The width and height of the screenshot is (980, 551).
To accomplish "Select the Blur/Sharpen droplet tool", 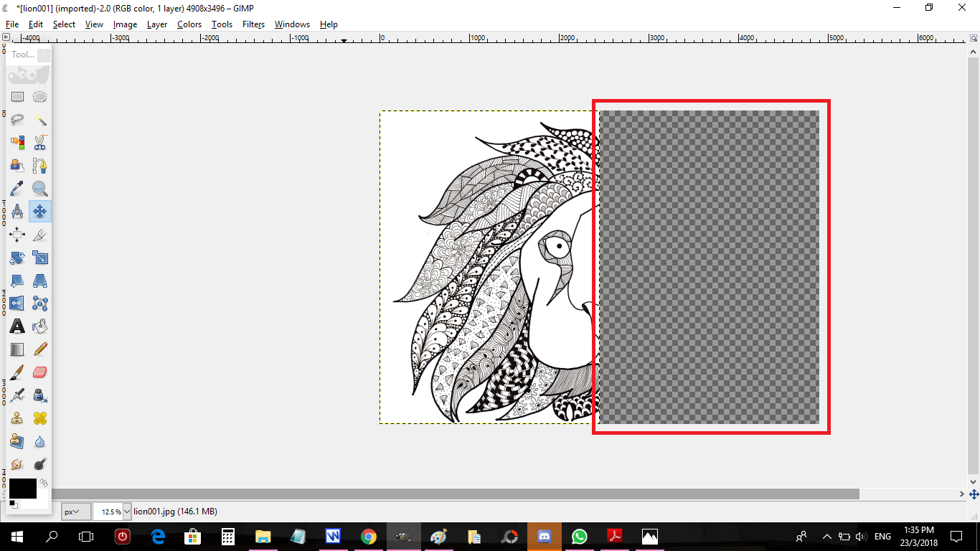I will [x=40, y=441].
